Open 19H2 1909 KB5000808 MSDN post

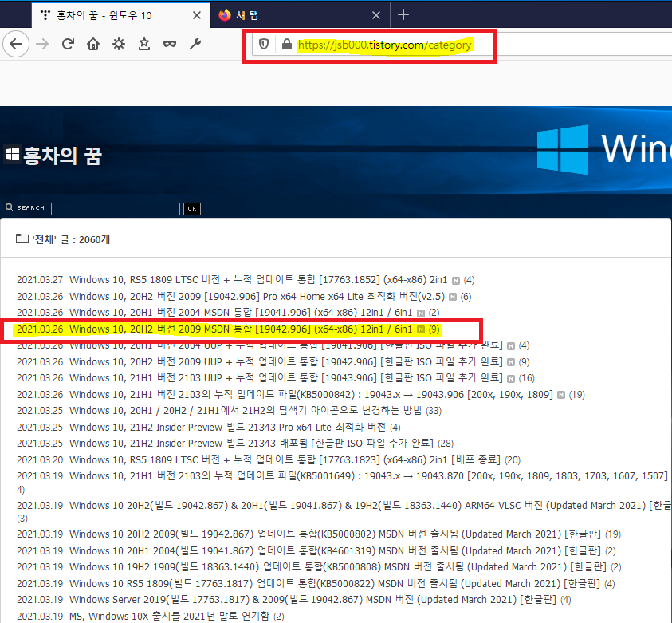pyautogui.click(x=338, y=567)
